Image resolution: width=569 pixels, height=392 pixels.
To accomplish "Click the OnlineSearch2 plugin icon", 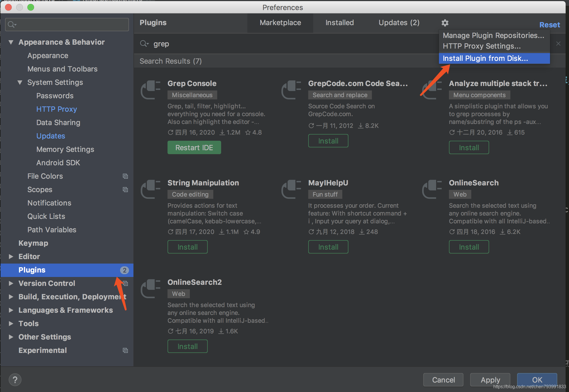I will tap(151, 288).
